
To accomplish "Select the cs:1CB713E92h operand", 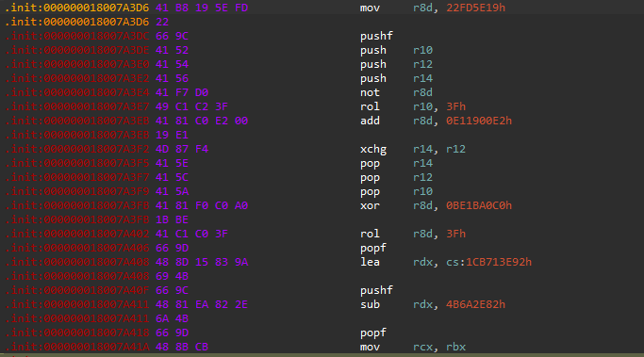I will (x=488, y=262).
